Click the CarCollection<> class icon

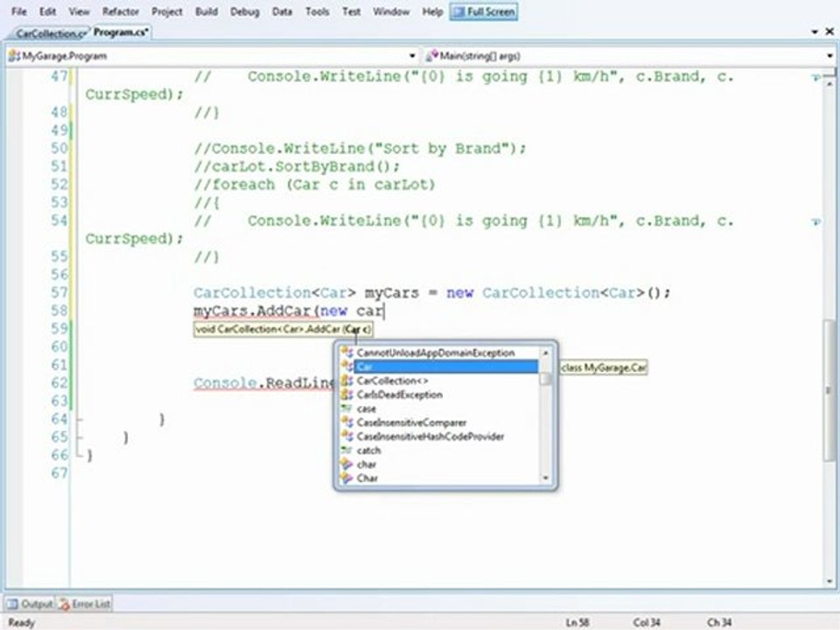[347, 381]
